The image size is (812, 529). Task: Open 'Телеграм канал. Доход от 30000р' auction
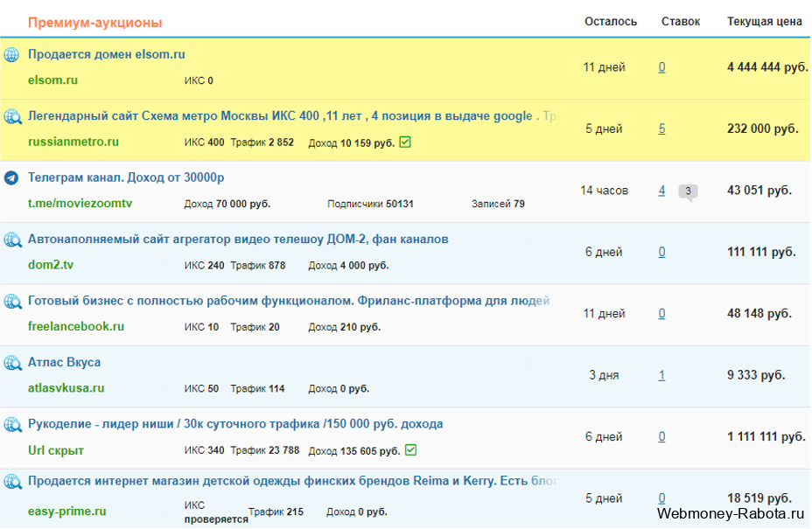[x=126, y=177]
